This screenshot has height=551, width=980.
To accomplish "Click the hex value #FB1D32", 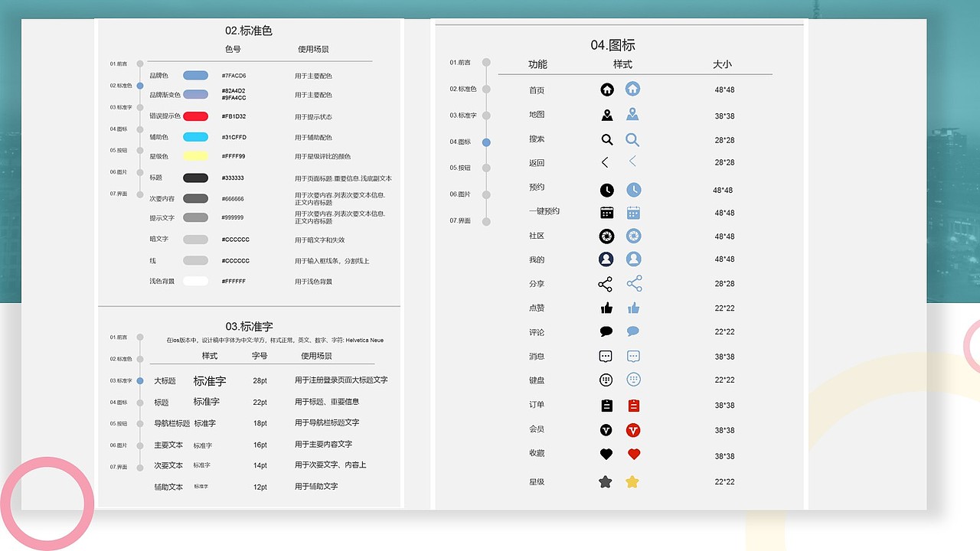I will [x=234, y=116].
